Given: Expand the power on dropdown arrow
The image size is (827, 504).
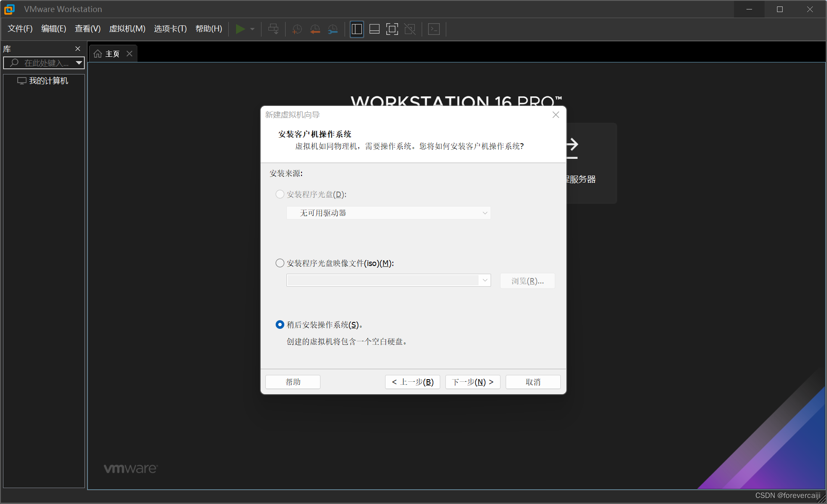Looking at the screenshot, I should click(252, 29).
